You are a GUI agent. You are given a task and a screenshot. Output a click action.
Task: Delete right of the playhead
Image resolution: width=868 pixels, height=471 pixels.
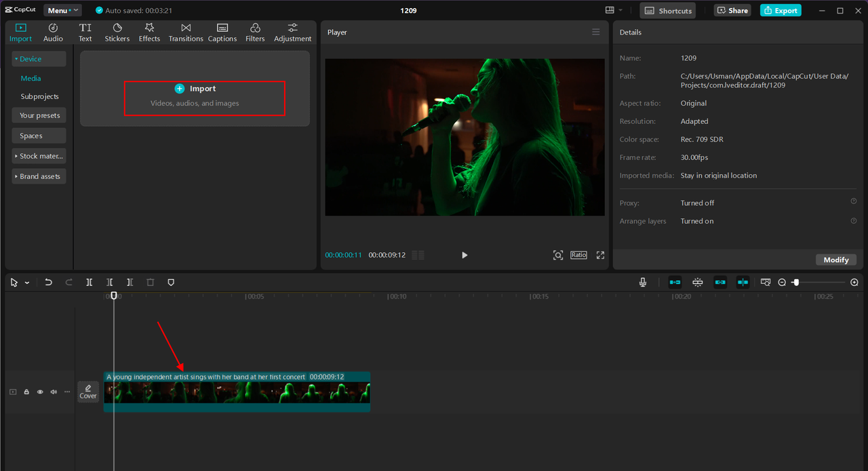coord(130,282)
